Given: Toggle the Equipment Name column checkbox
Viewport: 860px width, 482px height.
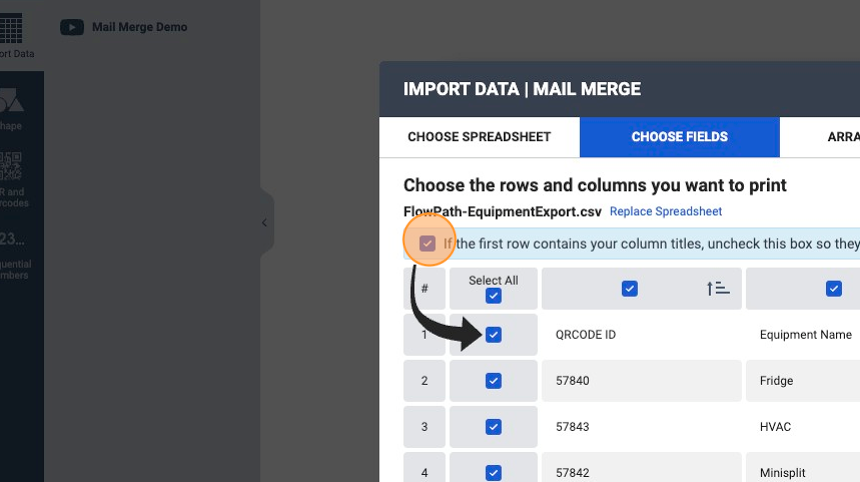Looking at the screenshot, I should 834,288.
